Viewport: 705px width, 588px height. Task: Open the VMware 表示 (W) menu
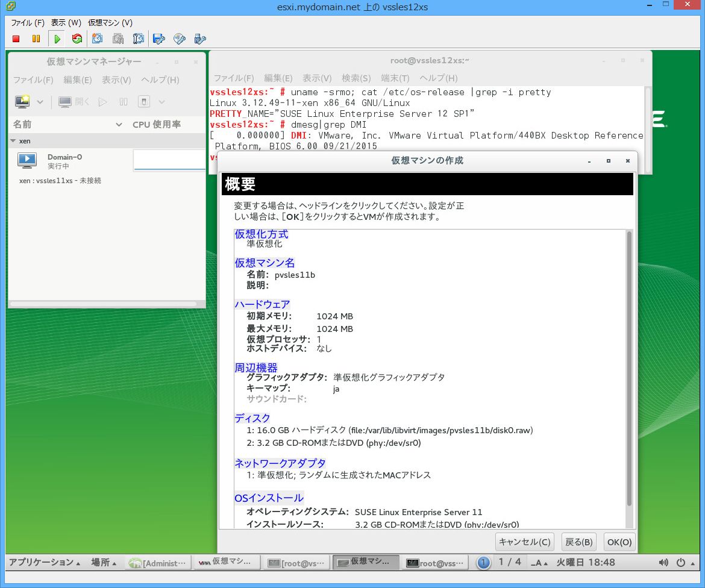click(66, 22)
